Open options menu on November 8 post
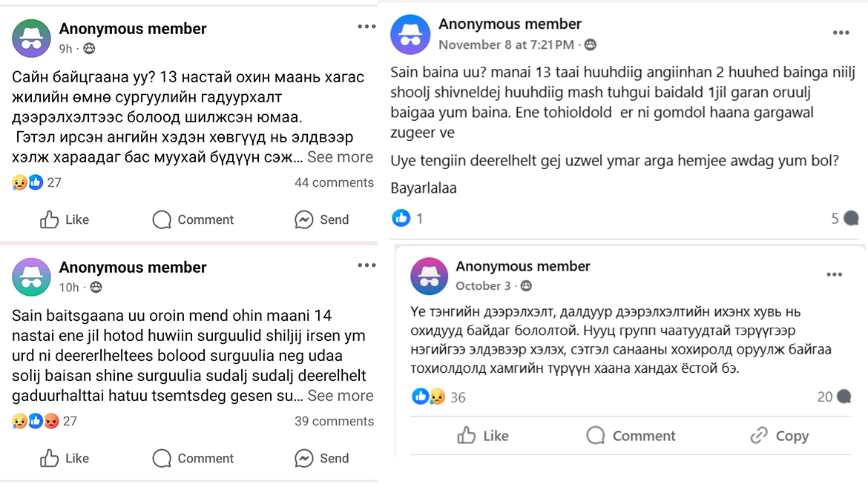The image size is (868, 487). (x=841, y=33)
